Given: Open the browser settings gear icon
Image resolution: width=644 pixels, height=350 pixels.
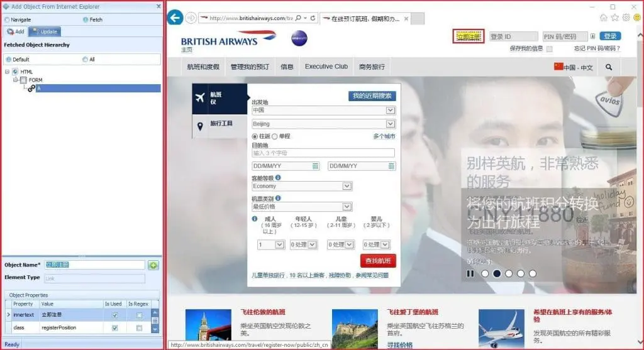Looking at the screenshot, I should [x=626, y=18].
